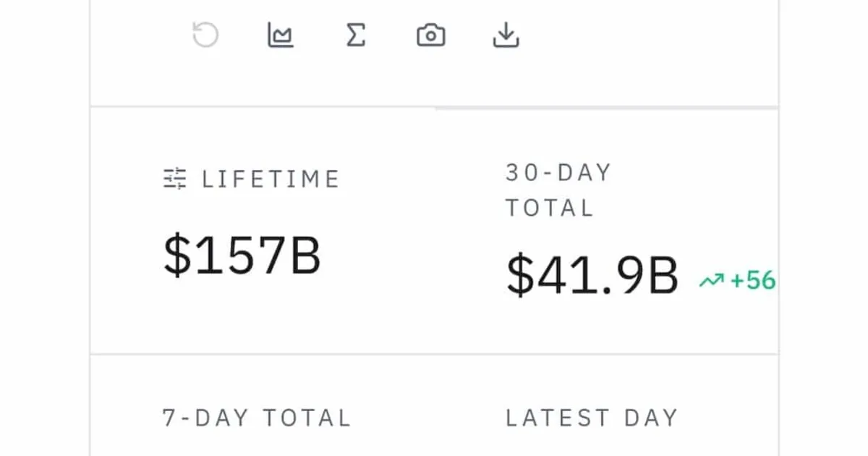Click the $41.9B thirty-day value
This screenshot has width=868, height=456.
592,276
